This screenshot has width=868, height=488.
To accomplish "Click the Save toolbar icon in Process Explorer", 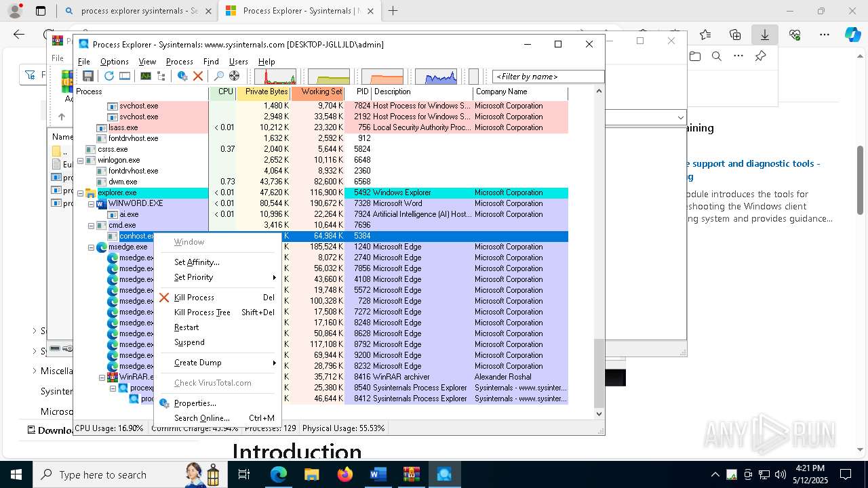I will pyautogui.click(x=88, y=76).
